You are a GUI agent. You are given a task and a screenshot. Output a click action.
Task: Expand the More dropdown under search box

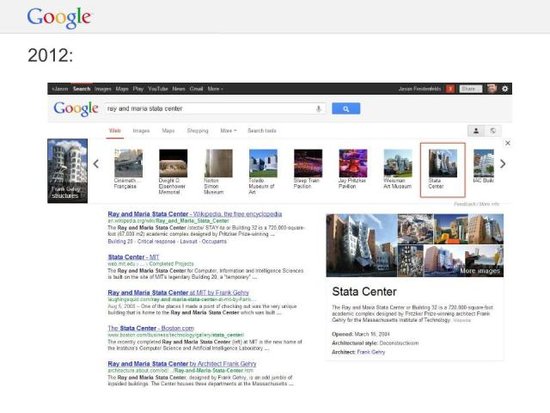(x=228, y=131)
